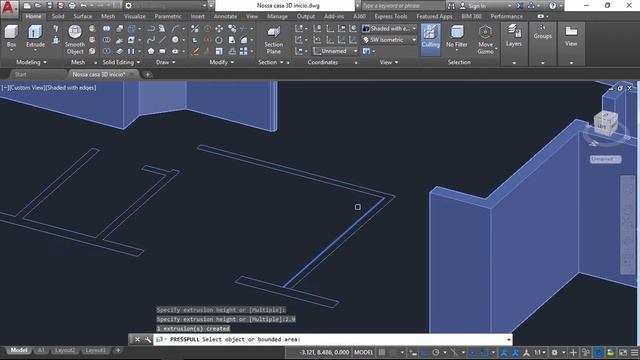This screenshot has height=360, width=640.
Task: Open the Solid ribbon tab
Action: coord(58,16)
